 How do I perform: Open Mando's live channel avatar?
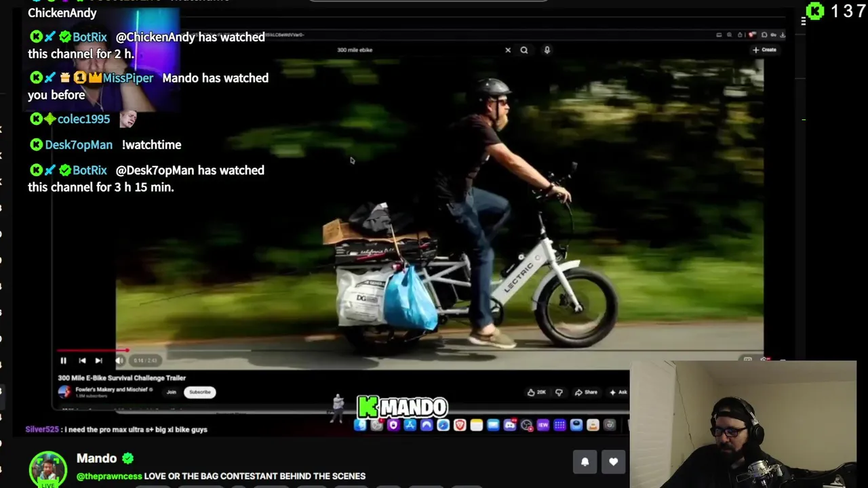[48, 469]
